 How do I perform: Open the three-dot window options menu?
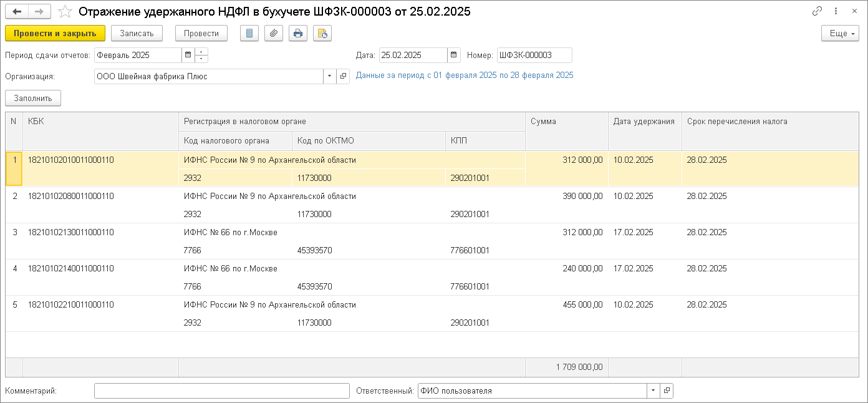[836, 11]
